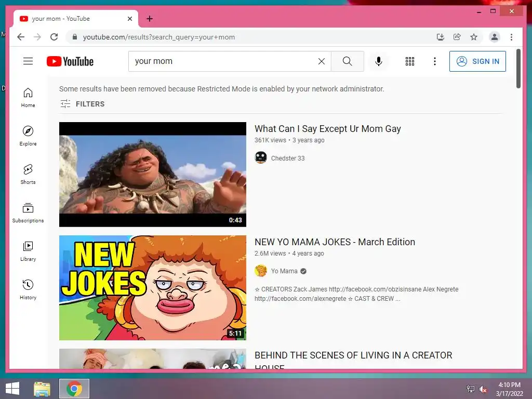Viewport: 532px width, 399px height.
Task: Open YouTube settings three-dot menu
Action: [435, 61]
